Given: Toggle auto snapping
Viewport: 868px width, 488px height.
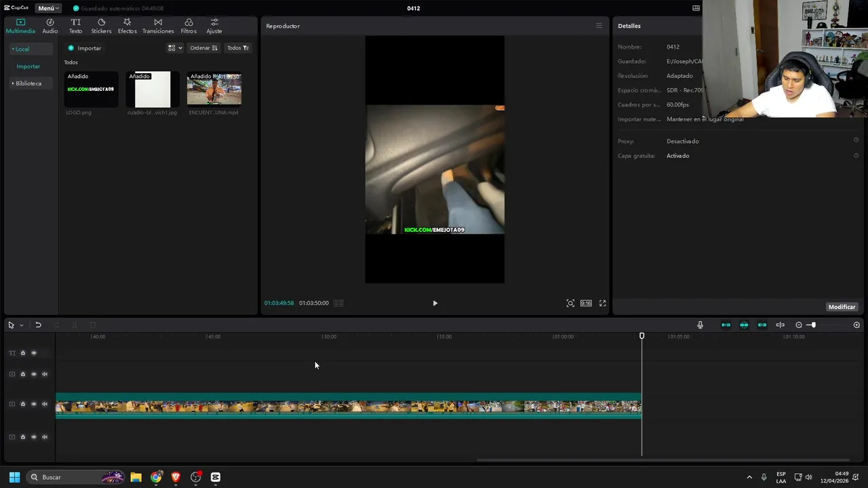Looking at the screenshot, I should tap(744, 325).
